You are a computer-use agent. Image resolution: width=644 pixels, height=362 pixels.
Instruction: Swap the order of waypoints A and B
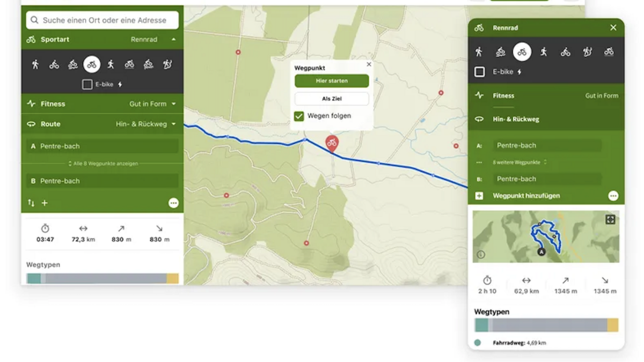31,203
